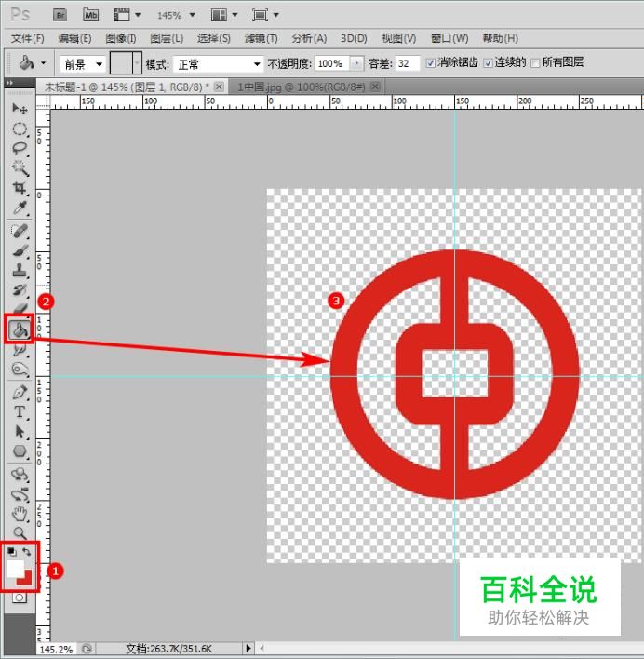644x659 pixels.
Task: Select the Crop tool
Action: tap(20, 188)
